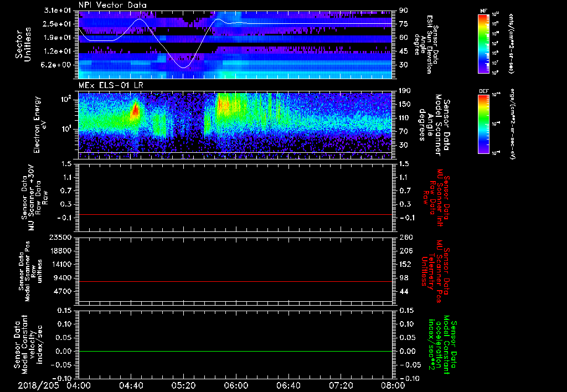Viewport: 567px width, 392px height.
Task: Click the 190 scanner angle tick label
Action: pos(405,91)
